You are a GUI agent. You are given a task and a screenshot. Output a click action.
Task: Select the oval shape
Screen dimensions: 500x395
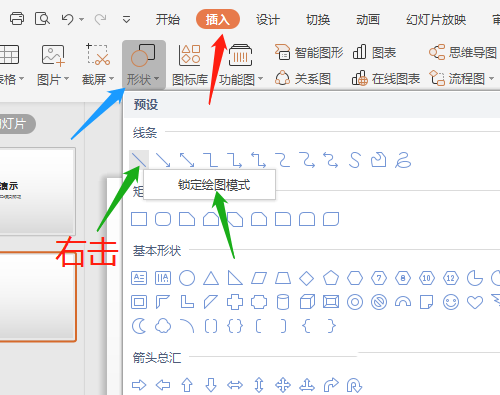[187, 278]
